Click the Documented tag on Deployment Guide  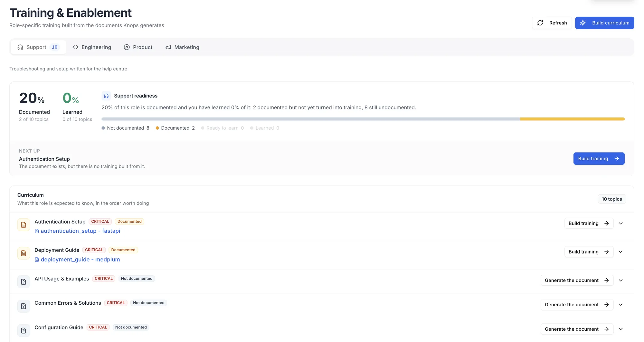coord(123,250)
